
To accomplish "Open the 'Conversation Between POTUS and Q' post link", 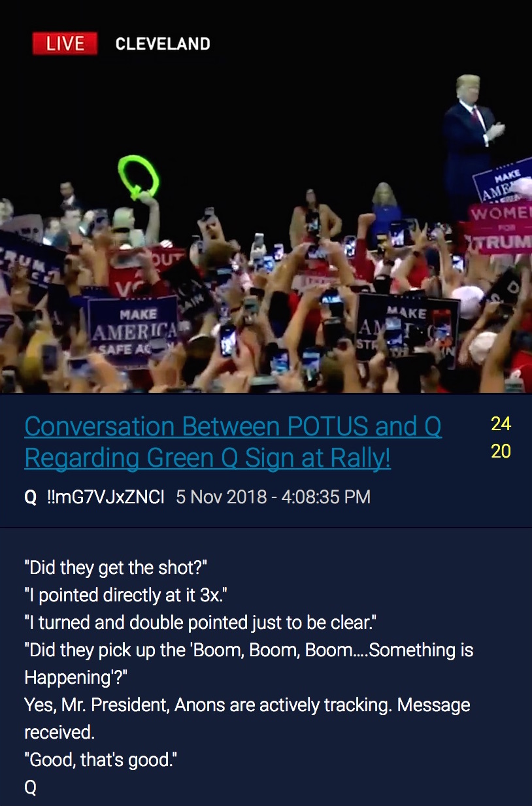I will click(x=233, y=442).
